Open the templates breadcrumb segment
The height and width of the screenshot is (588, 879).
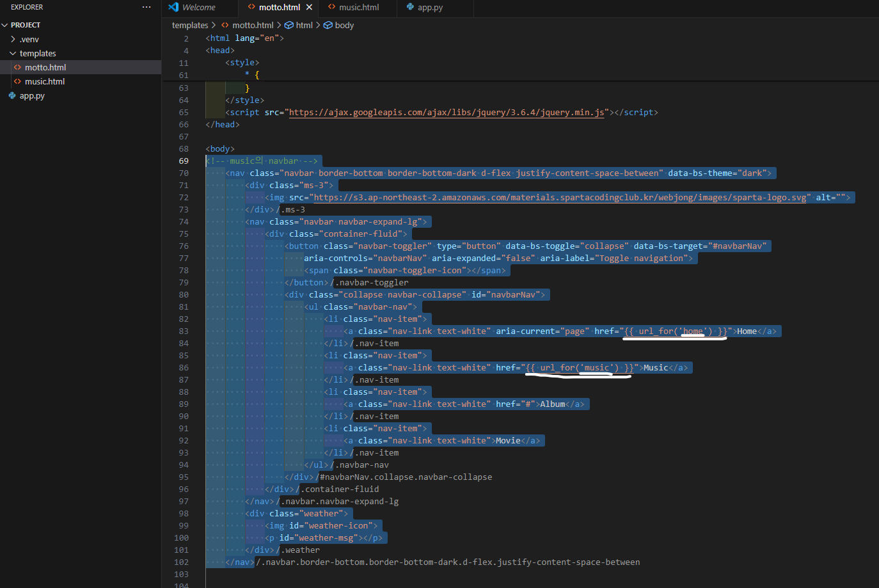point(190,26)
